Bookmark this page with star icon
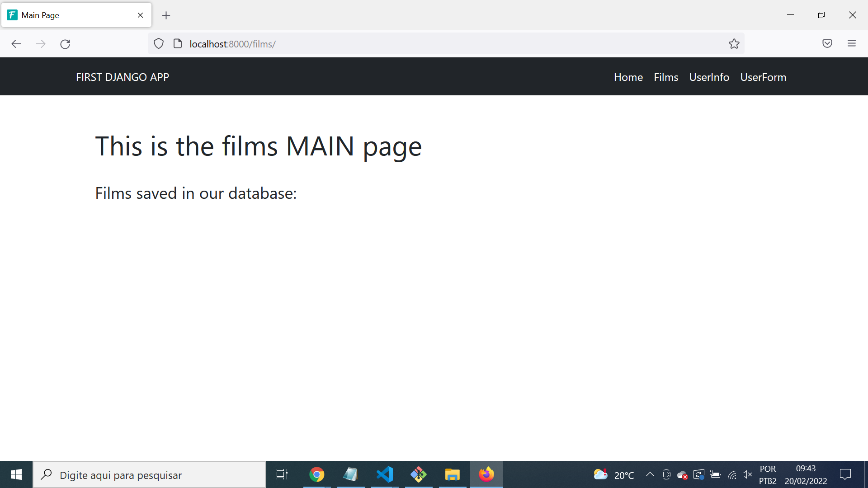 tap(734, 44)
